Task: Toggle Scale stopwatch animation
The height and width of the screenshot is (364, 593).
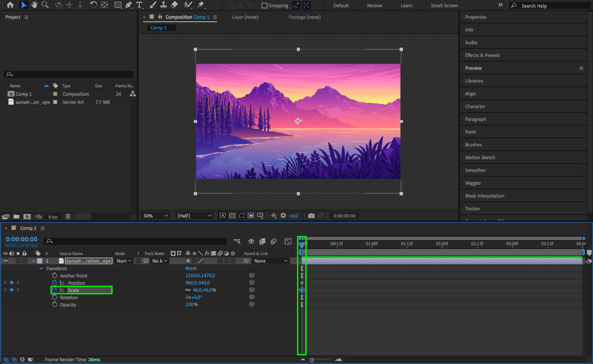Action: (x=55, y=290)
